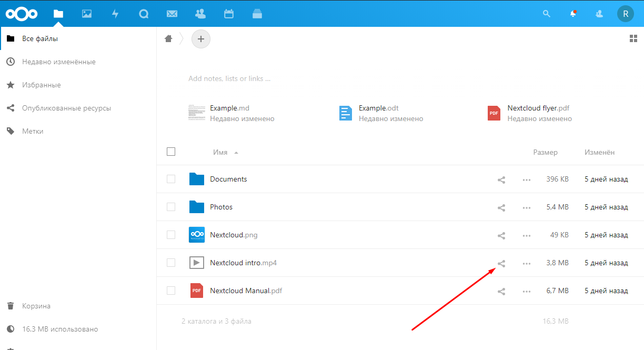Open the Contacts app icon in header

coord(200,14)
